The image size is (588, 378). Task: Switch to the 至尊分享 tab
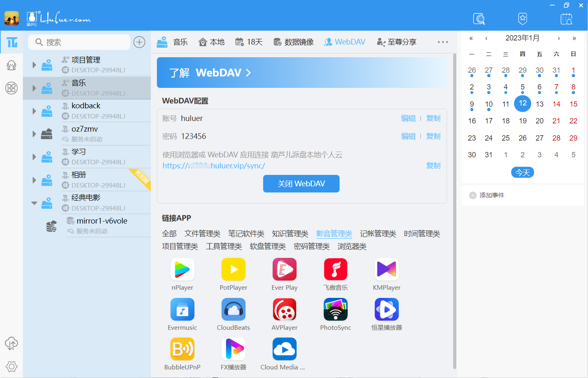[396, 42]
